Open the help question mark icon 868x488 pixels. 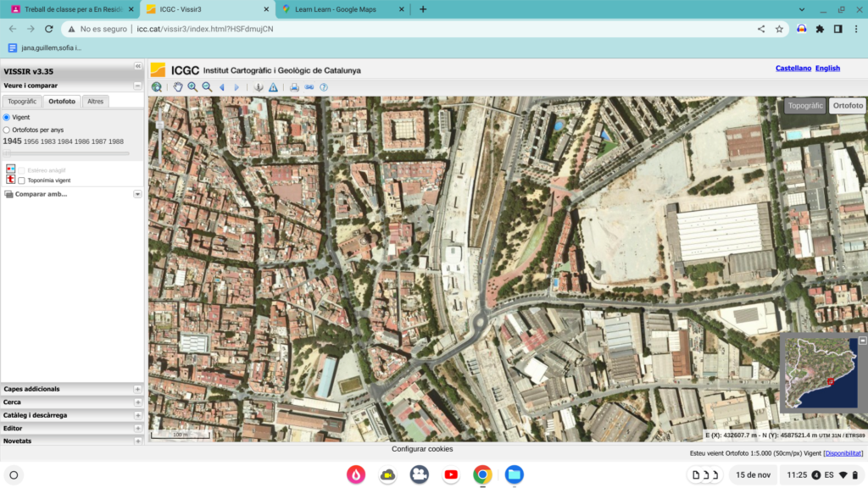(324, 87)
